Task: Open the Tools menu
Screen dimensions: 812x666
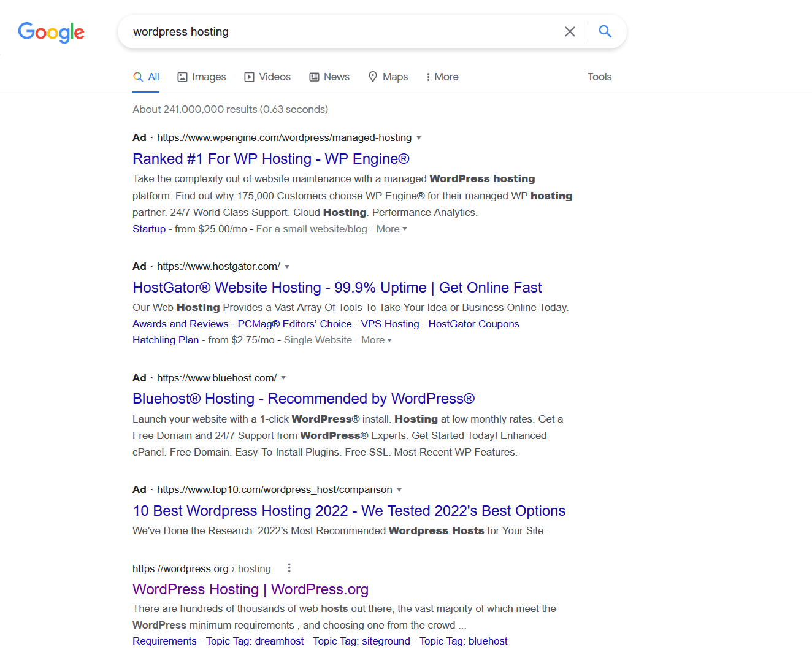Action: click(x=599, y=77)
